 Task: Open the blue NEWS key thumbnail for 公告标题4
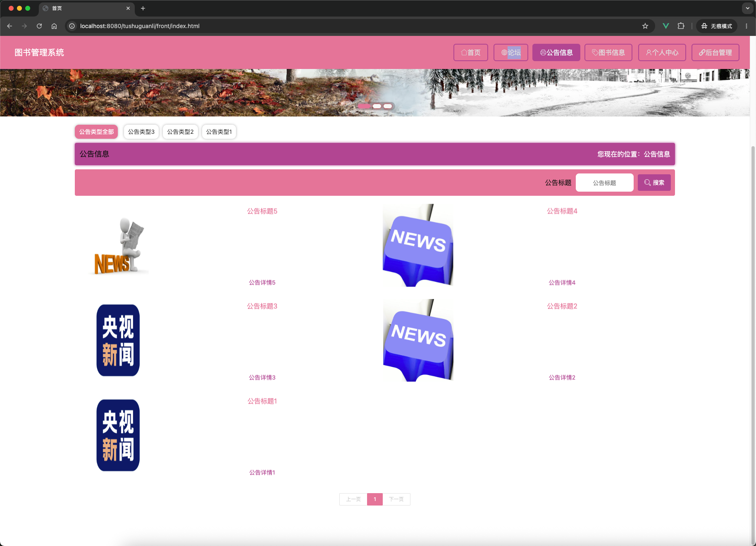click(x=418, y=245)
